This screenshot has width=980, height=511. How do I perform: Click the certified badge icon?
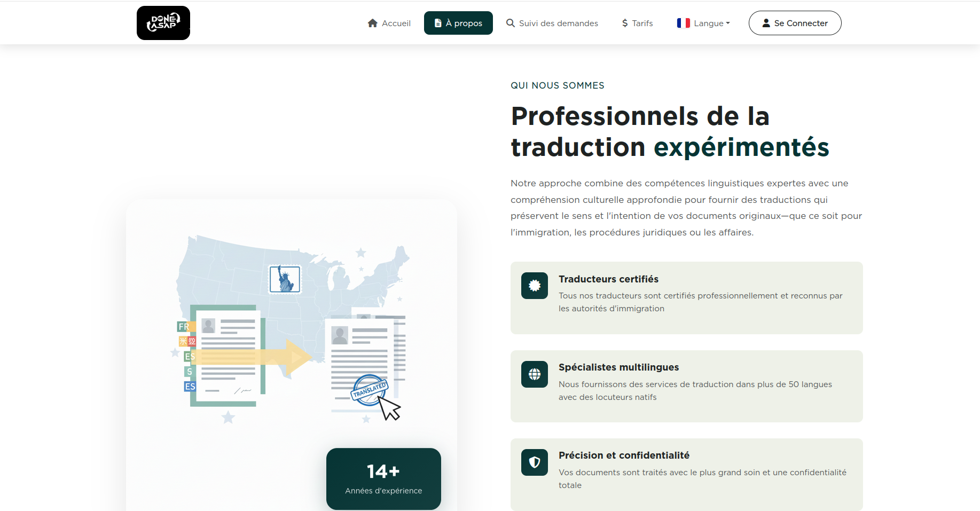(x=535, y=286)
